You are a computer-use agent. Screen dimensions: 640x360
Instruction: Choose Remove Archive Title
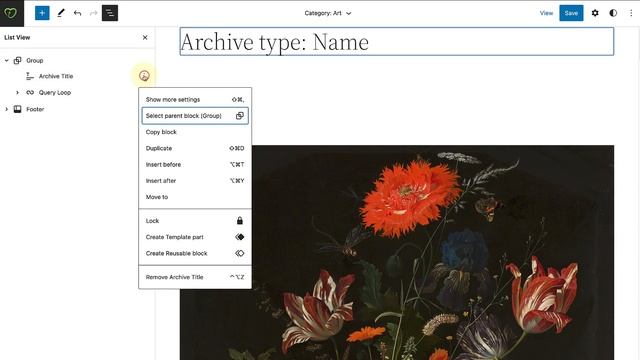[195, 277]
